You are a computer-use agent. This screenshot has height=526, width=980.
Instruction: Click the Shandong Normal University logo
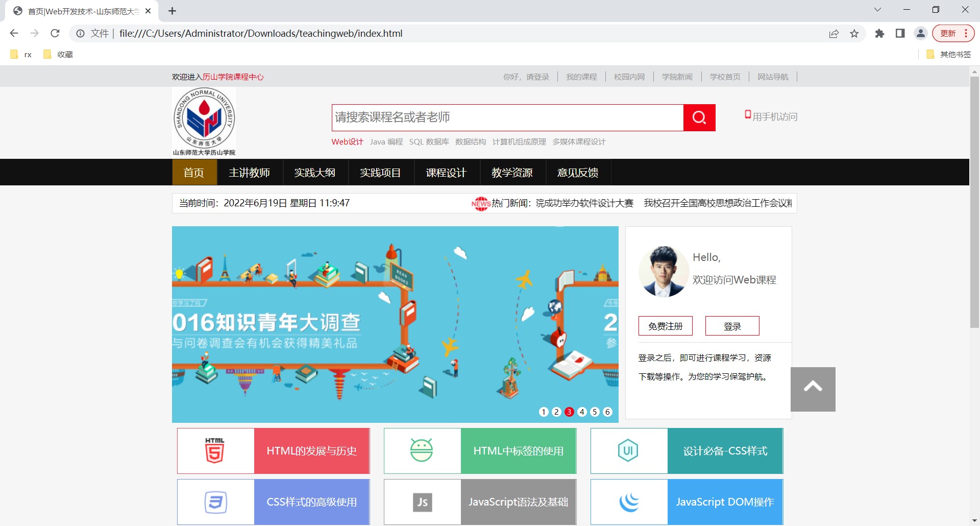204,122
